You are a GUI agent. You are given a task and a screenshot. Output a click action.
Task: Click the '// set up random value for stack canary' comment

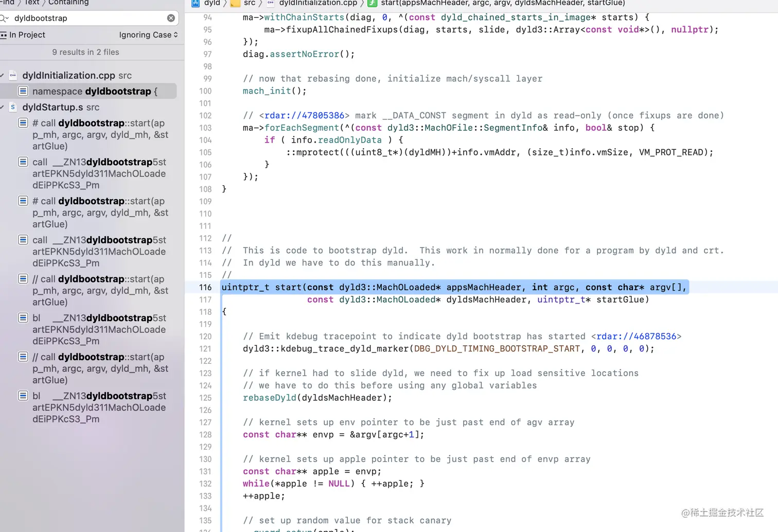347,520
